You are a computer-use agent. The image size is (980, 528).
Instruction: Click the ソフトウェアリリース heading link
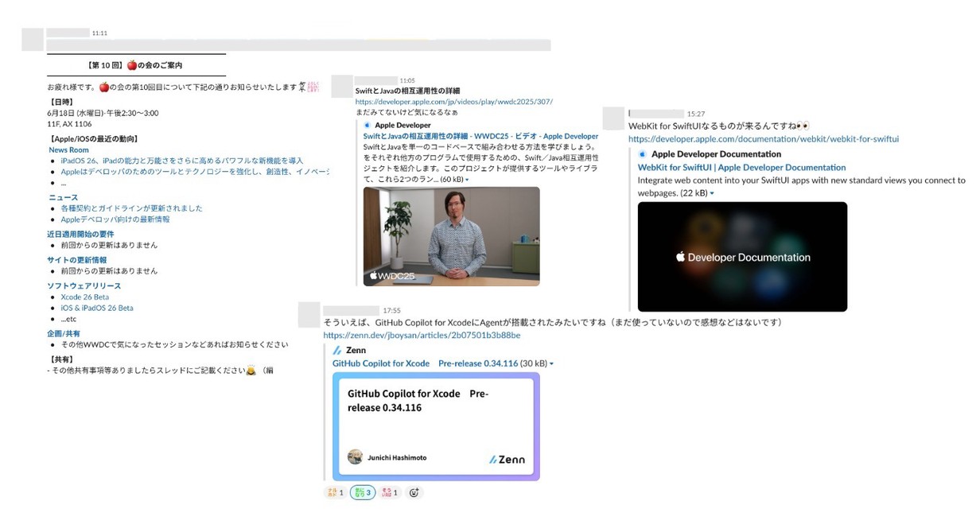click(84, 286)
